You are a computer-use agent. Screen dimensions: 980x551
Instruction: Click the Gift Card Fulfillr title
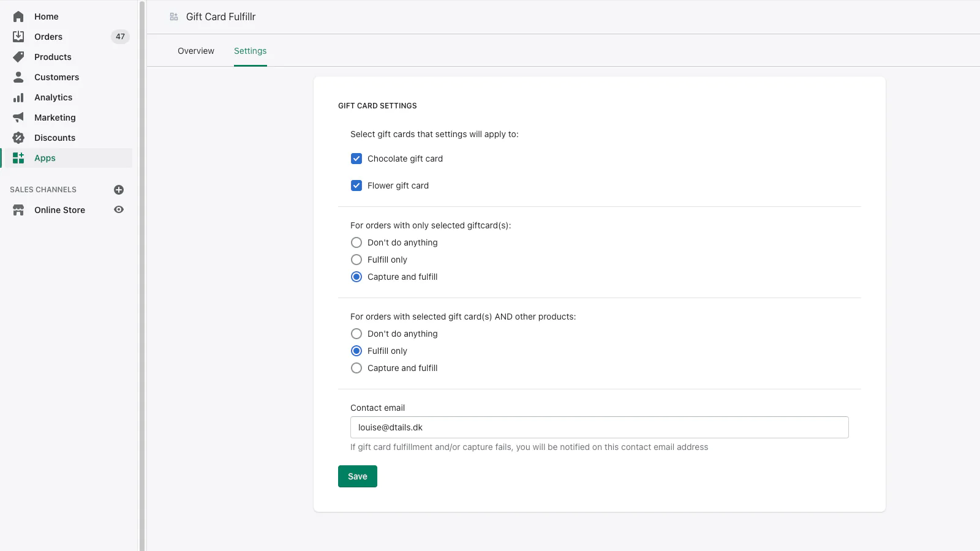[221, 17]
